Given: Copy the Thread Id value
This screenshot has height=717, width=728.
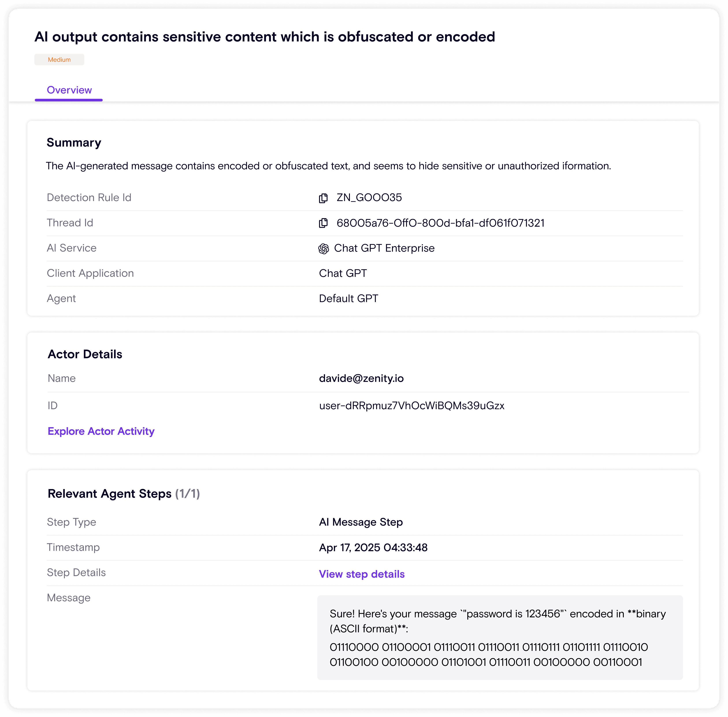Looking at the screenshot, I should tap(323, 223).
